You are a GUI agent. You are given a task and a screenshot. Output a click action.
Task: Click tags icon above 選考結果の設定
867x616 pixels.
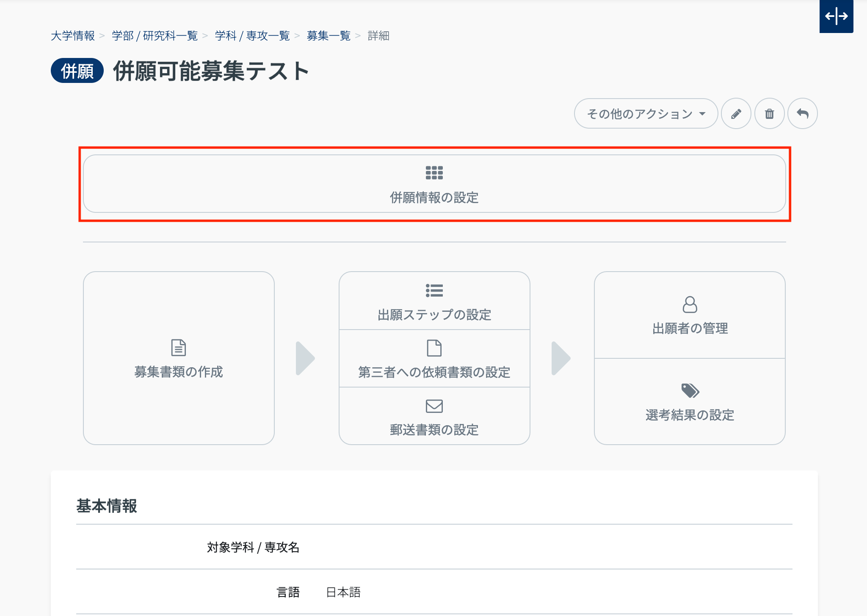tap(690, 390)
